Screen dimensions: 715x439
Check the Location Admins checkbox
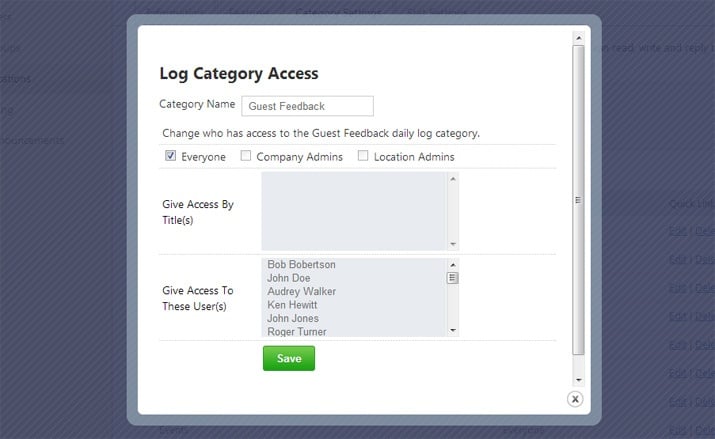point(363,156)
